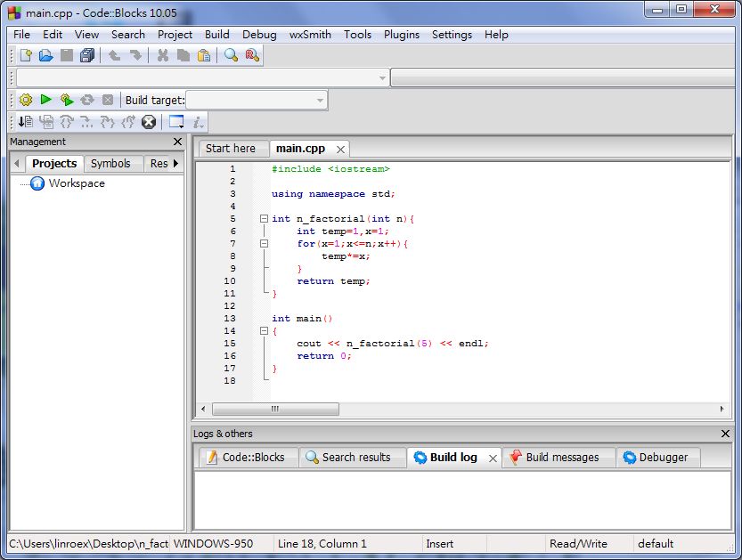The image size is (742, 560).
Task: Click the Build gear icon
Action: point(26,100)
